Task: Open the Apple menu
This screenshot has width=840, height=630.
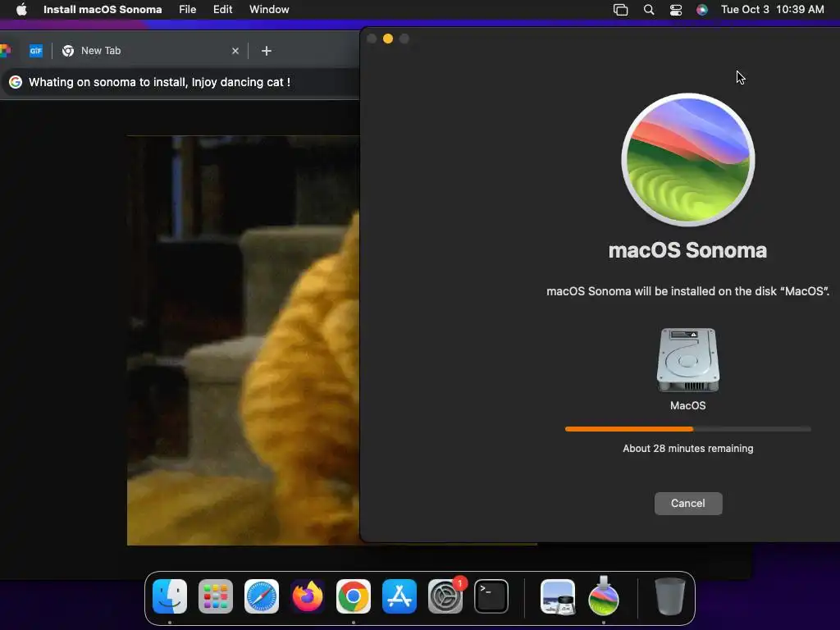Action: [x=21, y=9]
